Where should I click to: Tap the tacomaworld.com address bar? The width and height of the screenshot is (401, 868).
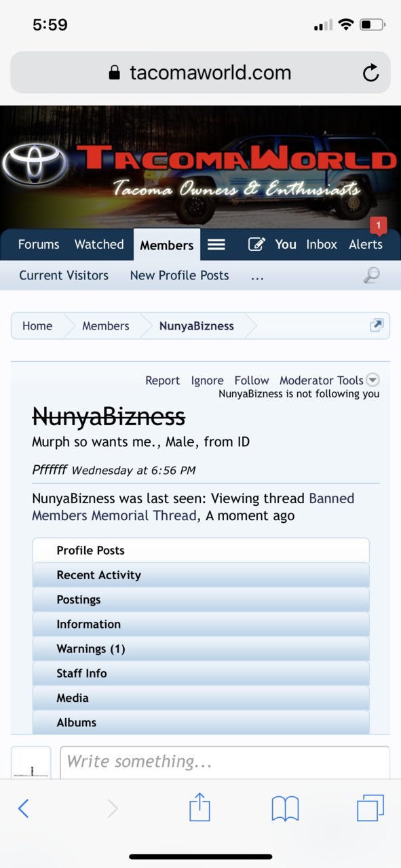point(200,73)
